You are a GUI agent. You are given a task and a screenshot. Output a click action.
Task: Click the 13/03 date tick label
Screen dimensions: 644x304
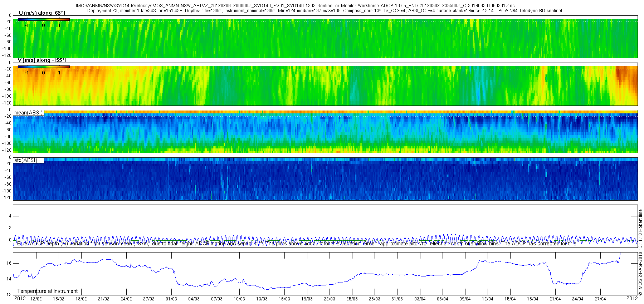pyautogui.click(x=262, y=299)
